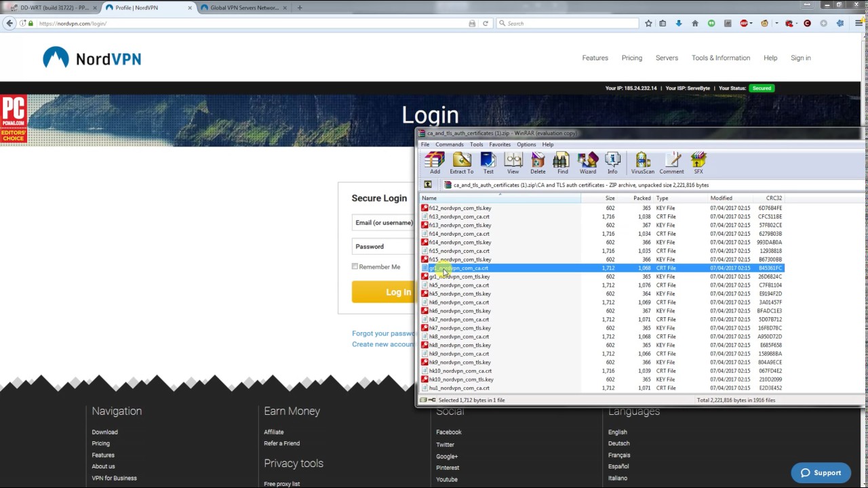The width and height of the screenshot is (868, 488).
Task: Open the Options menu in WinRAR
Action: tap(526, 144)
